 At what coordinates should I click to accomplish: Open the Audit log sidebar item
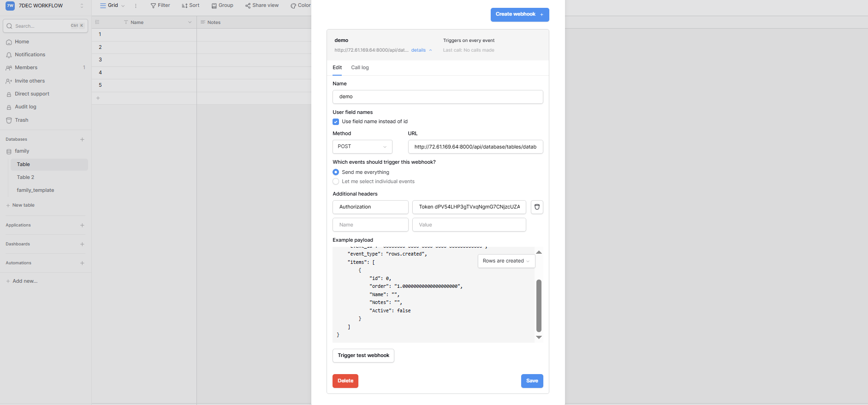point(25,107)
